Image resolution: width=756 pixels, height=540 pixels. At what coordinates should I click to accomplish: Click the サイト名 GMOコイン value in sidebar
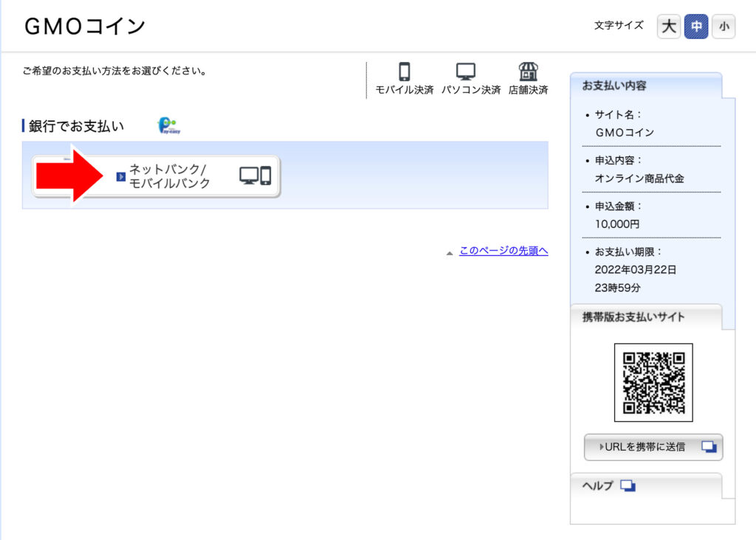[x=625, y=133]
